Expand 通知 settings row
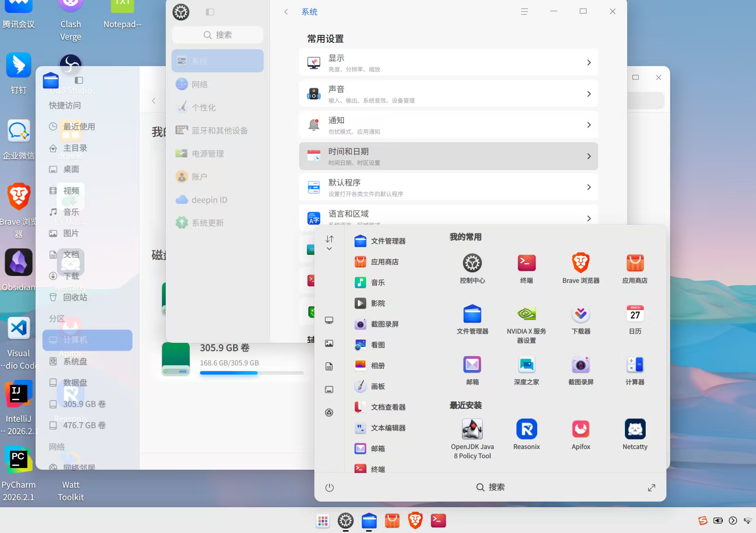756x533 pixels. [449, 125]
